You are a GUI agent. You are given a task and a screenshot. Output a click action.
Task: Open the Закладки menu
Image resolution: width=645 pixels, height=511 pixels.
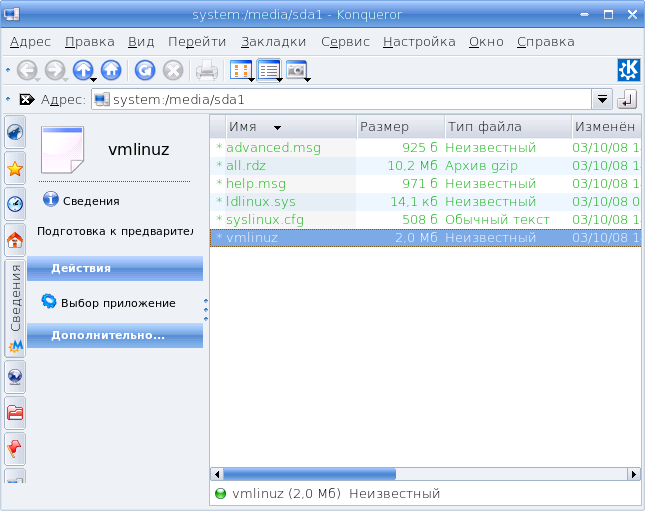tap(273, 42)
